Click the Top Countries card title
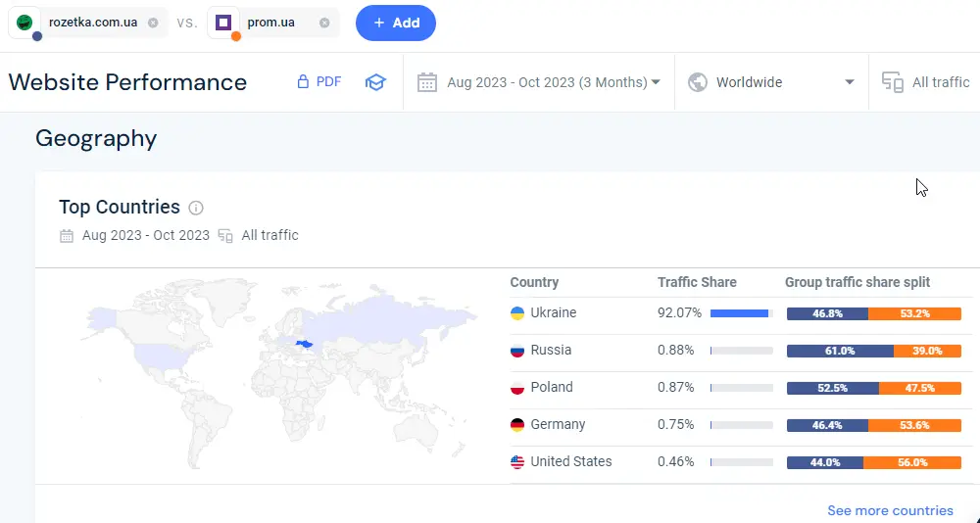This screenshot has height=523, width=980. pos(120,207)
